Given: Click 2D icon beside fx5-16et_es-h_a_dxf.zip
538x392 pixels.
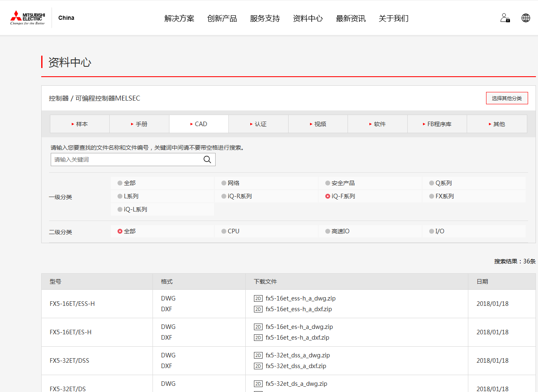Looking at the screenshot, I should tap(258, 338).
